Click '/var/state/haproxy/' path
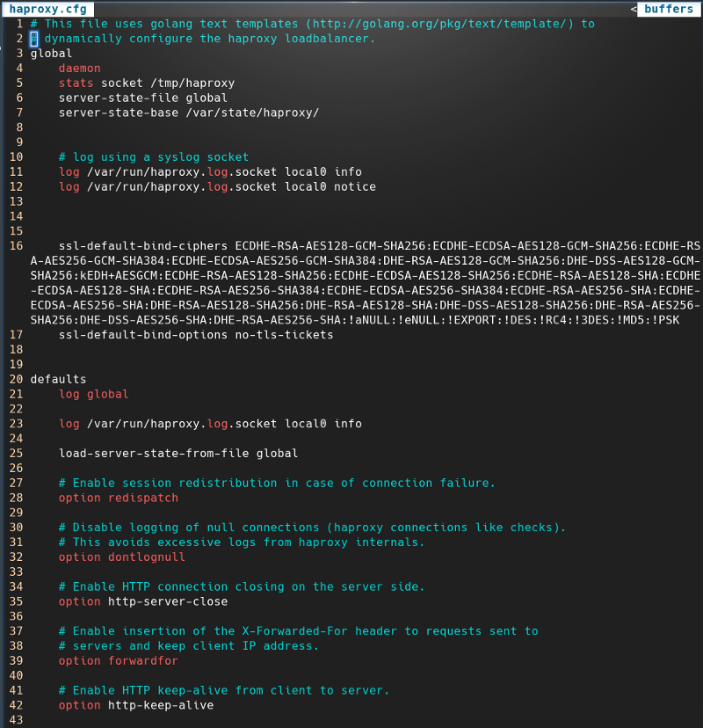703x728 pixels. 252,113
